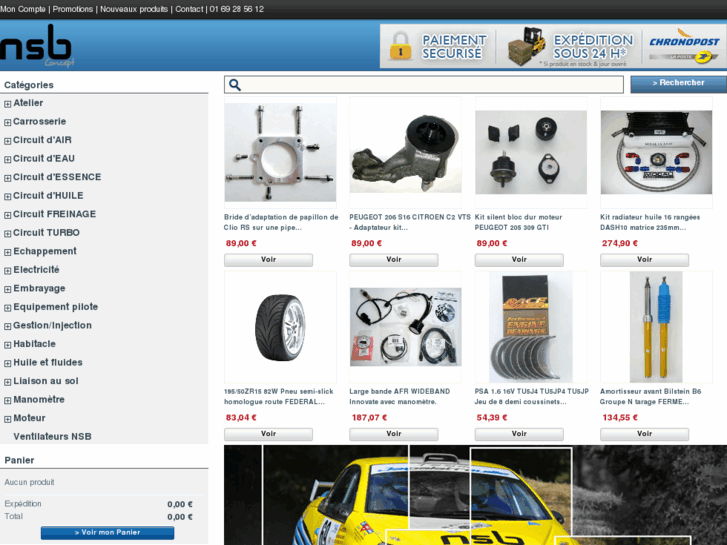Expand the Equipement pilote plus icon

7,308
